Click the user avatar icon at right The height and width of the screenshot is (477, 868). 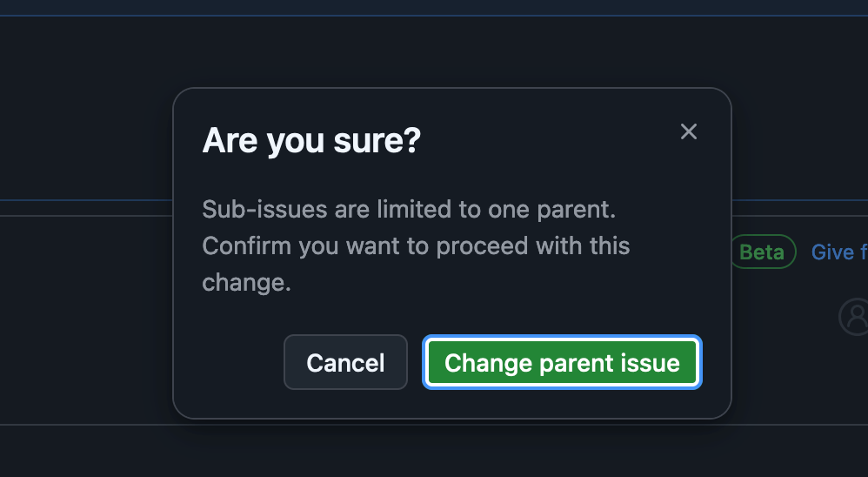pos(855,316)
